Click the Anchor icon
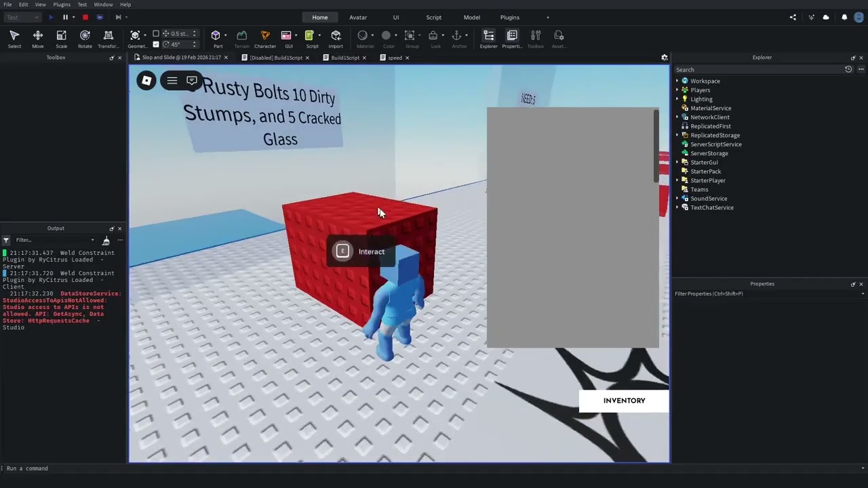 [x=456, y=35]
